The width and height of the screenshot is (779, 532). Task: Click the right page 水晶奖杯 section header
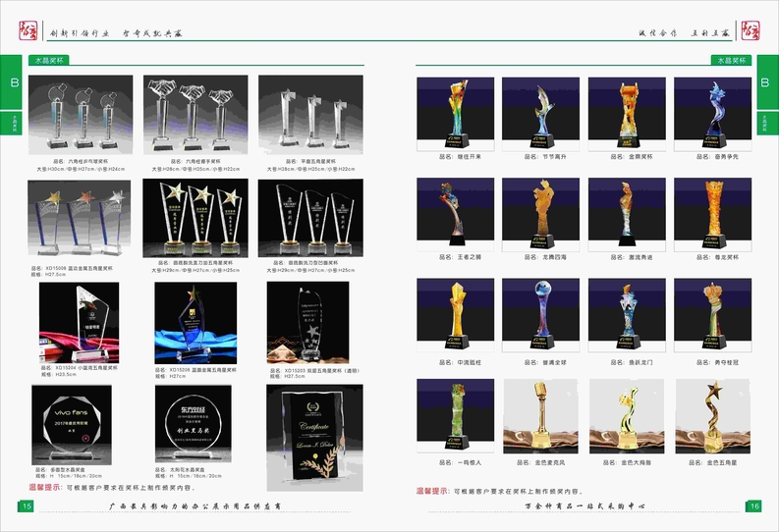coord(729,60)
